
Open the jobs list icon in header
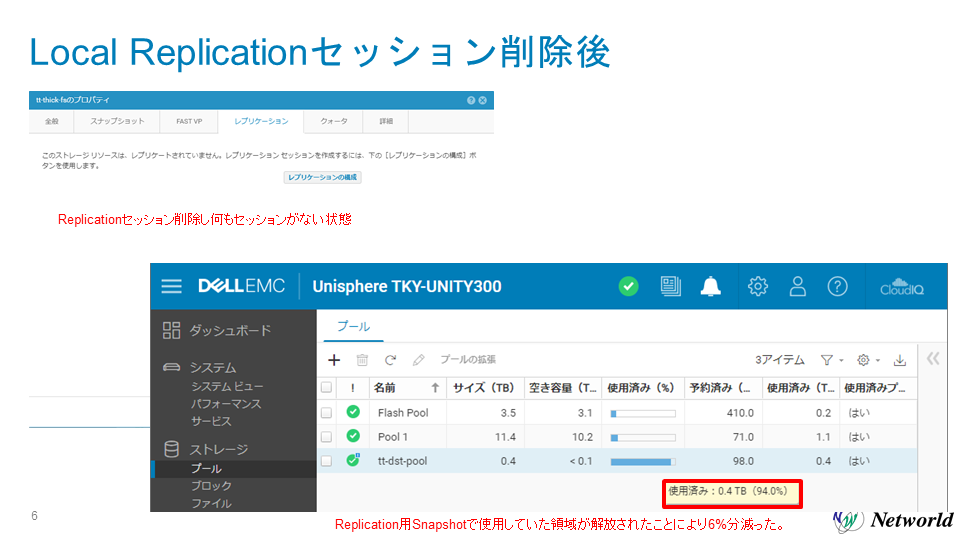(x=670, y=286)
